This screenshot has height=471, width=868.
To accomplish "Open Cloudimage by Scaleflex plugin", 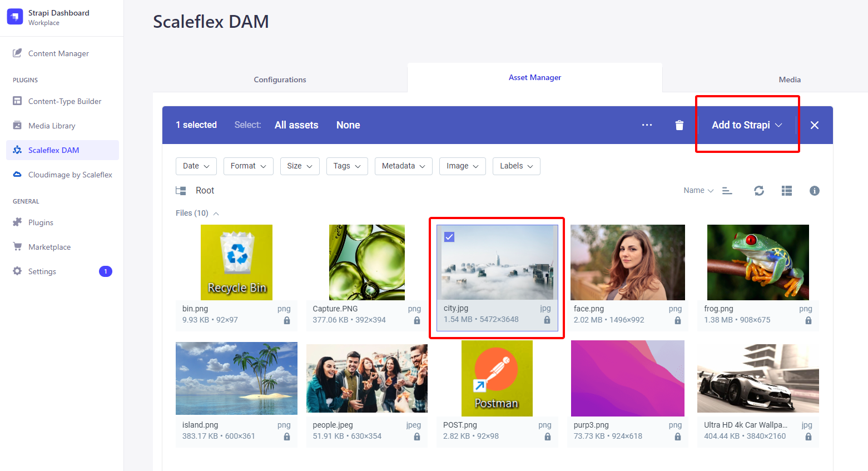I will [62, 175].
